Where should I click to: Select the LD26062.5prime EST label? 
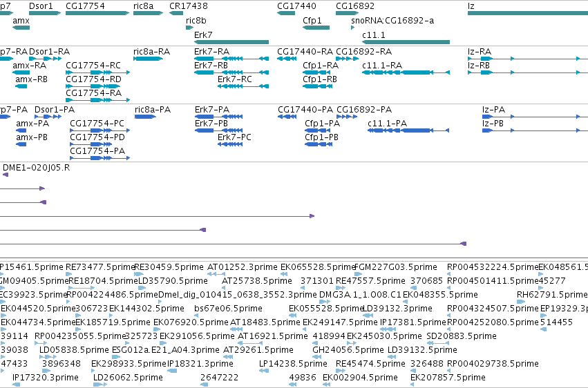pyautogui.click(x=129, y=377)
